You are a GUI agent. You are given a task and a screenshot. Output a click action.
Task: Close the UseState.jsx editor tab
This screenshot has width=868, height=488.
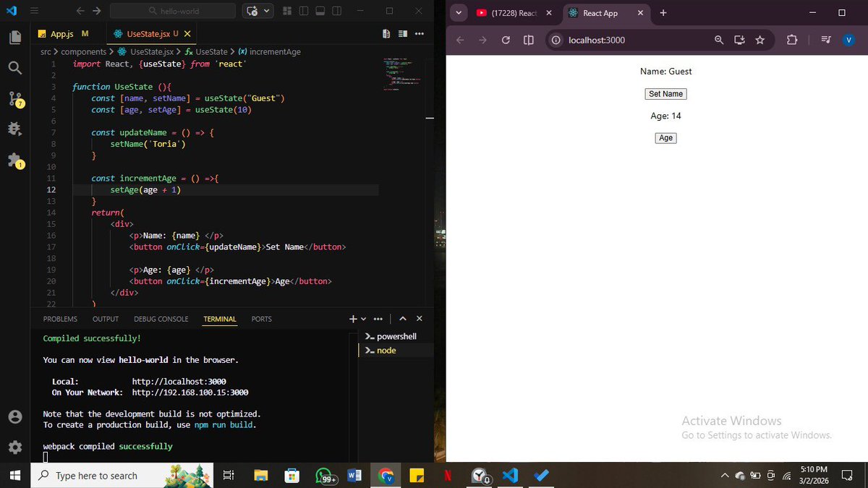(188, 34)
